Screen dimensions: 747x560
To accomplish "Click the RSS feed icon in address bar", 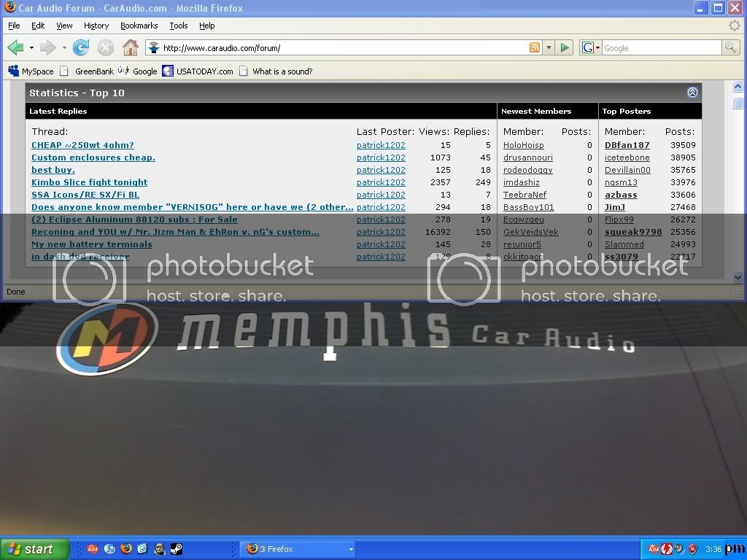I will 535,47.
